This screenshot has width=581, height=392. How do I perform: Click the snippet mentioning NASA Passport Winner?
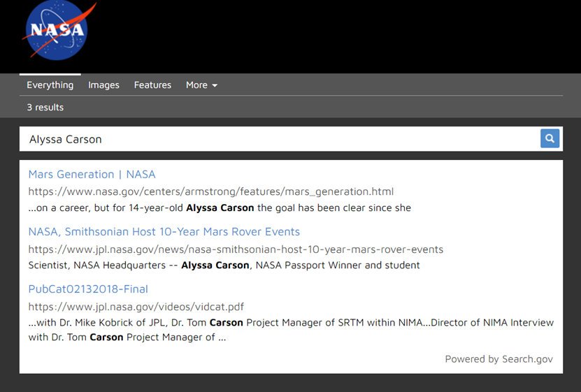tap(224, 266)
